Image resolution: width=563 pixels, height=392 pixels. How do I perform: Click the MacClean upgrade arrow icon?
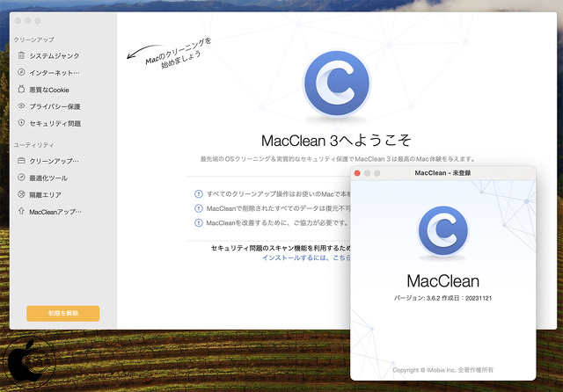click(21, 211)
